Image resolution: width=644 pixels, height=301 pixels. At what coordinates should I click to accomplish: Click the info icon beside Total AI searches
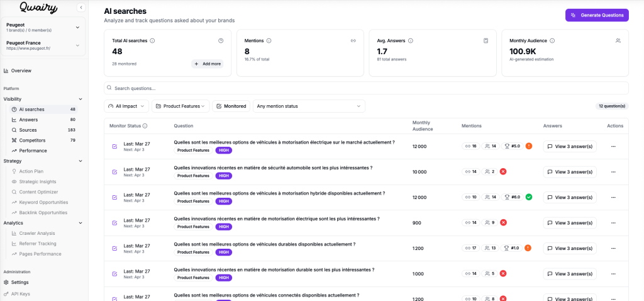153,41
